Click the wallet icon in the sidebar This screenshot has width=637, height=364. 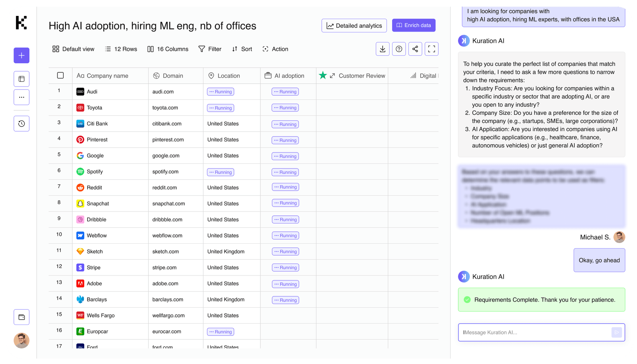[x=22, y=317]
